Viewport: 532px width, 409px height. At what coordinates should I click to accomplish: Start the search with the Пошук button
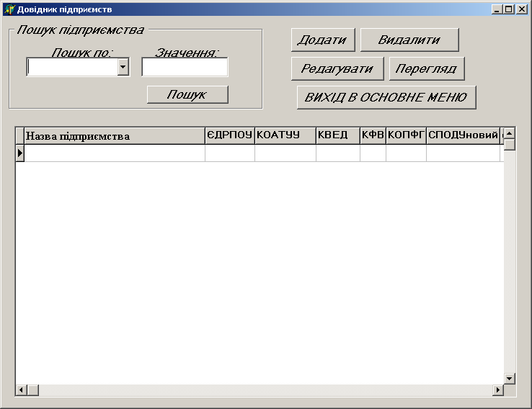tap(187, 94)
